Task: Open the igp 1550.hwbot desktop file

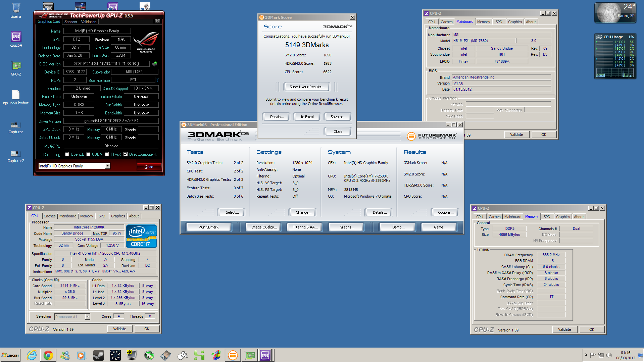Action: pos(16,97)
